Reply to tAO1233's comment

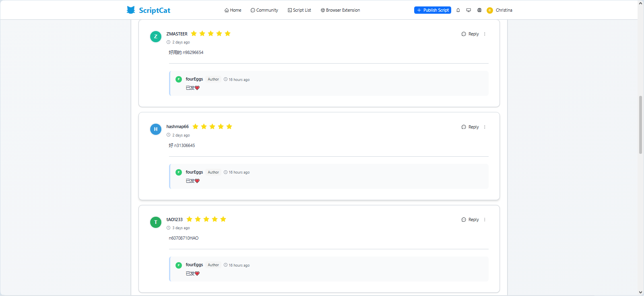pos(470,220)
